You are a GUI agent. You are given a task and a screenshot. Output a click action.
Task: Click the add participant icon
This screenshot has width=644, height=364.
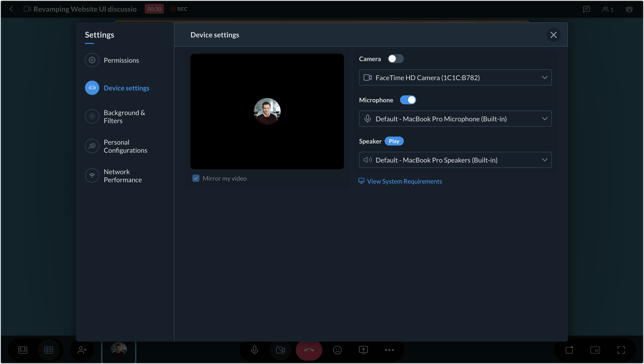82,350
